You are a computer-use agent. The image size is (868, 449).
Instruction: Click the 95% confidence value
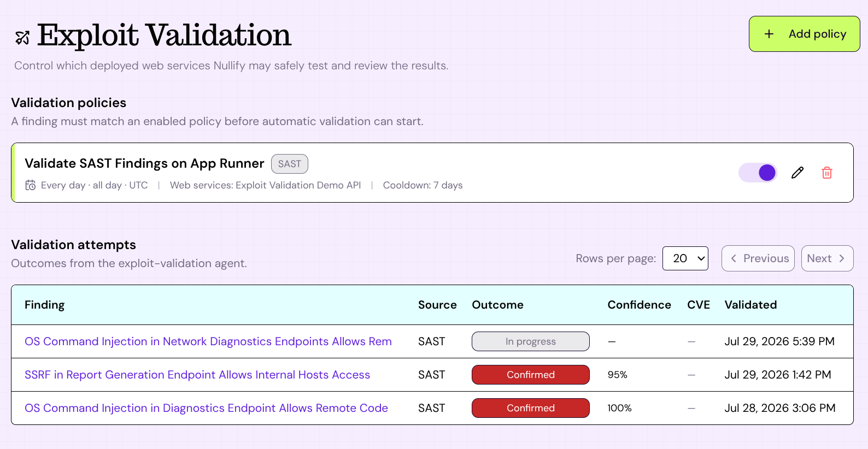pyautogui.click(x=618, y=375)
